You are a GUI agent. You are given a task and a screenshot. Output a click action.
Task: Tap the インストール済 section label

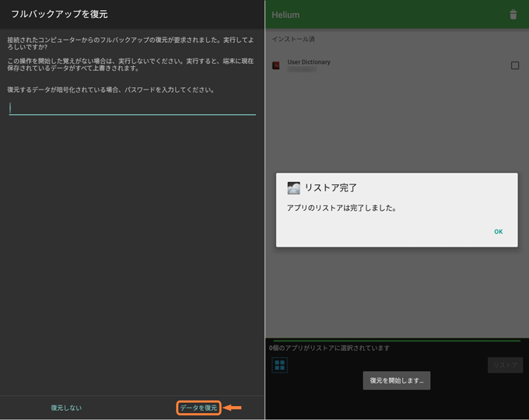(x=293, y=39)
